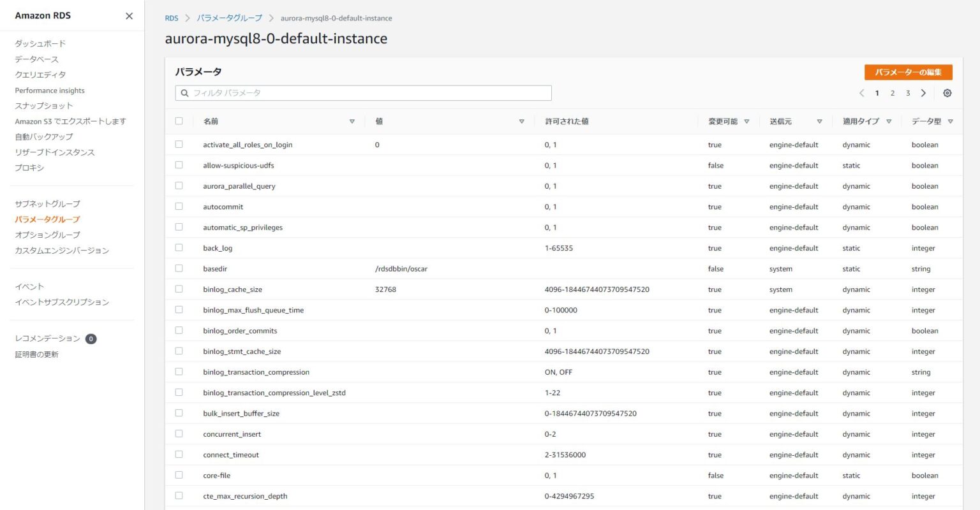Sort by 名前 column arrow
The image size is (980, 510).
(x=352, y=121)
